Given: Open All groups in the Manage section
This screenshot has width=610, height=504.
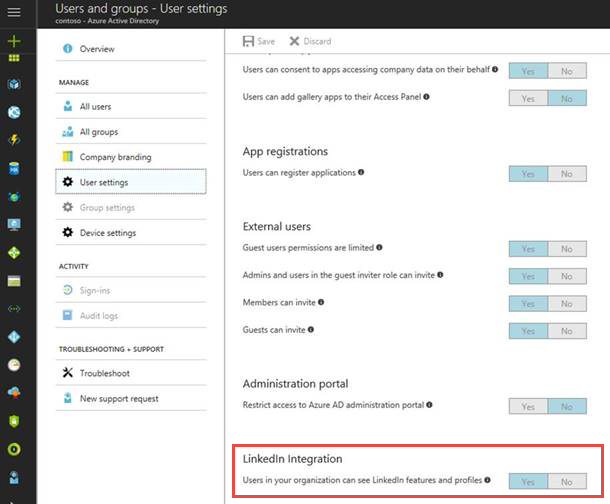Looking at the screenshot, I should coord(131,131).
